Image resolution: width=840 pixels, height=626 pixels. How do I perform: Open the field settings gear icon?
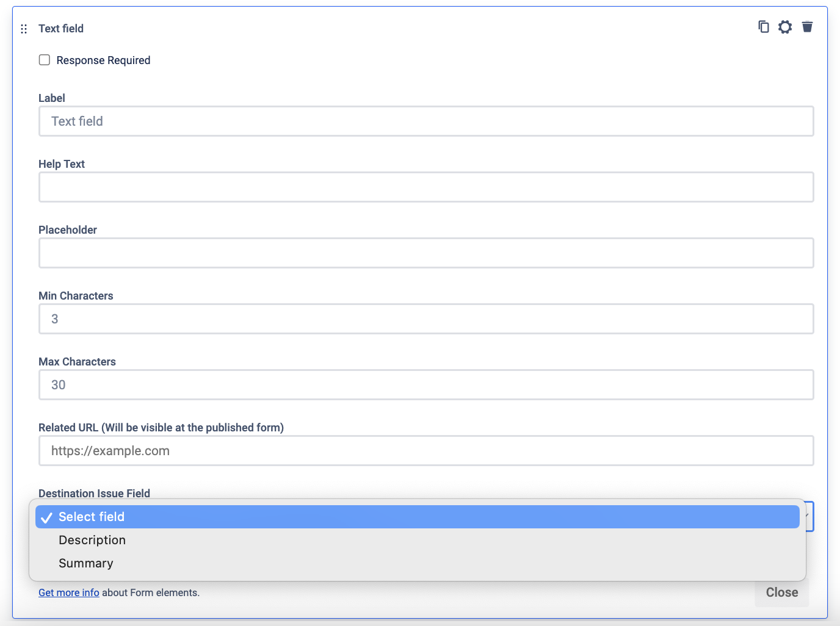click(x=784, y=27)
